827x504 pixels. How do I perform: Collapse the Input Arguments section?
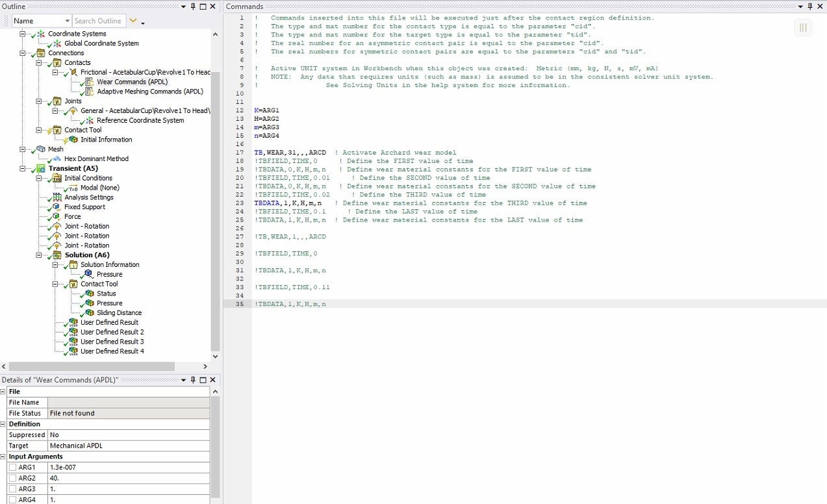click(x=4, y=457)
